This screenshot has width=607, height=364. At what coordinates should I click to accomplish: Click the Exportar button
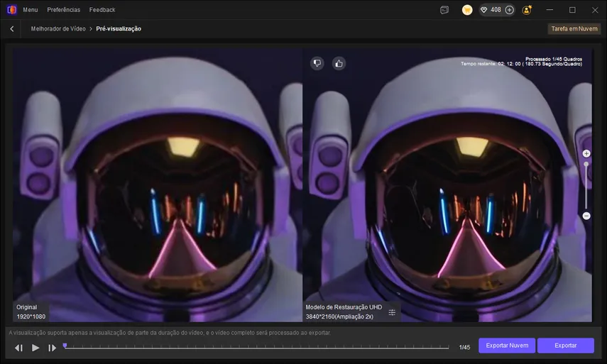[565, 346]
